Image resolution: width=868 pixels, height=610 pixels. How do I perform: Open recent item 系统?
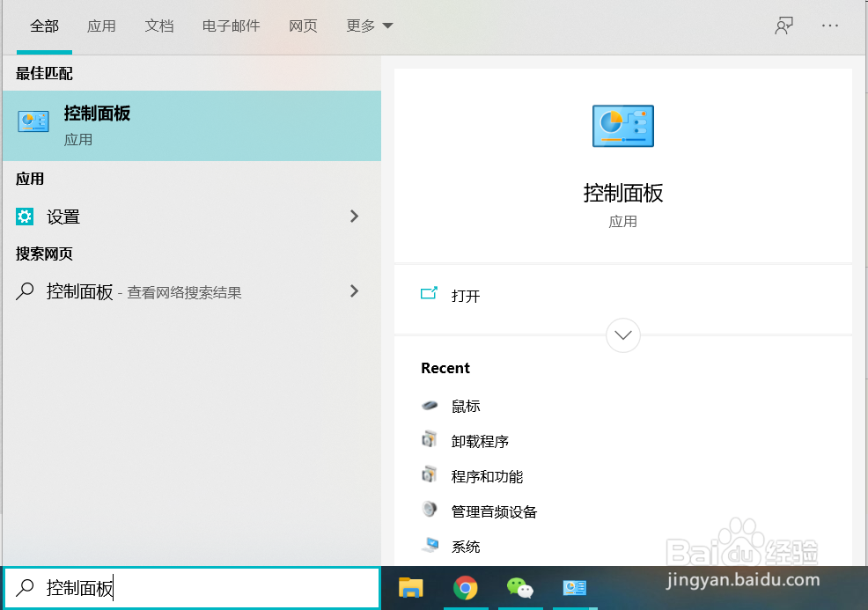pos(466,547)
